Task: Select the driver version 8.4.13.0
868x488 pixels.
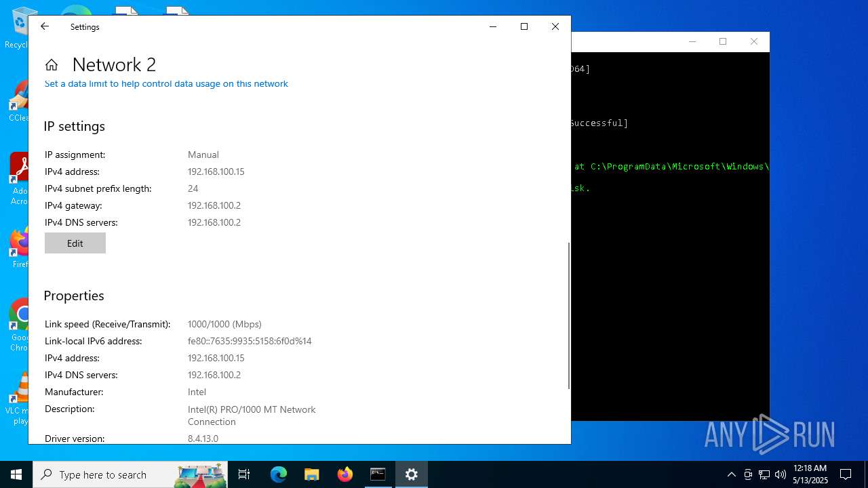Action: pos(203,439)
